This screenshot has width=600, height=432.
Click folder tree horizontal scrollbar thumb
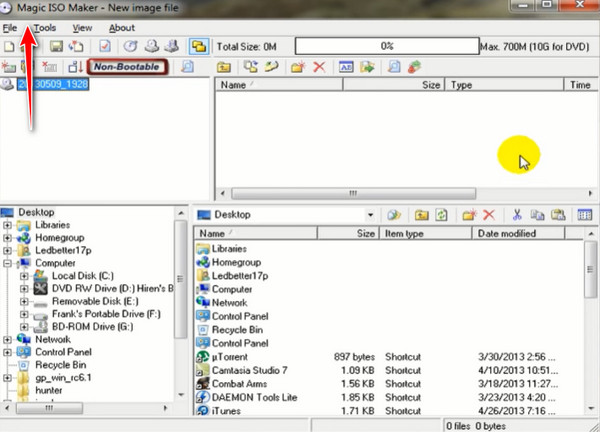coord(49,408)
